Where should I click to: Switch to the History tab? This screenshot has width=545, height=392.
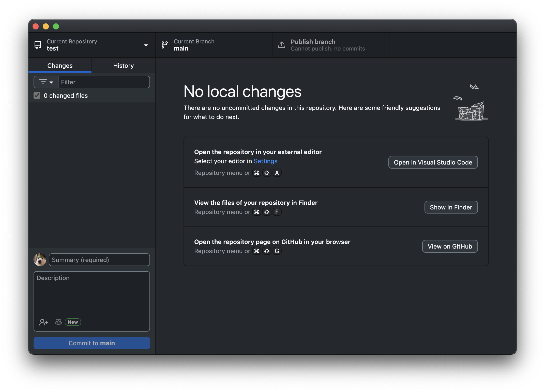123,66
